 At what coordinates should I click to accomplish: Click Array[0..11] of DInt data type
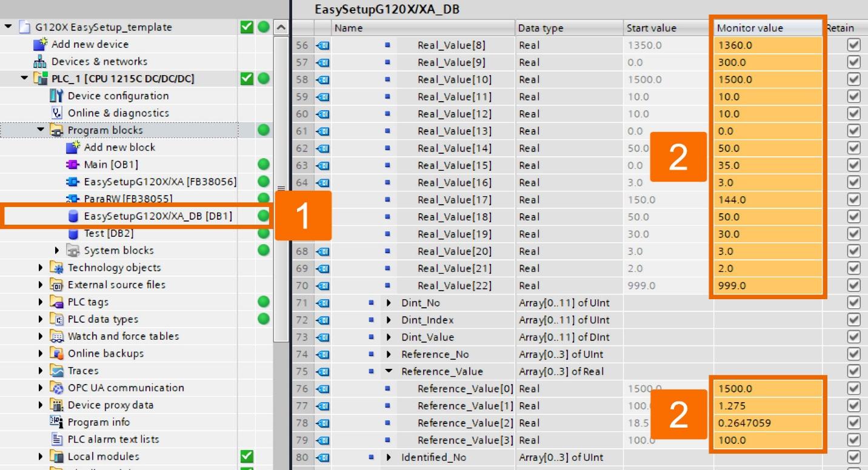pyautogui.click(x=564, y=337)
